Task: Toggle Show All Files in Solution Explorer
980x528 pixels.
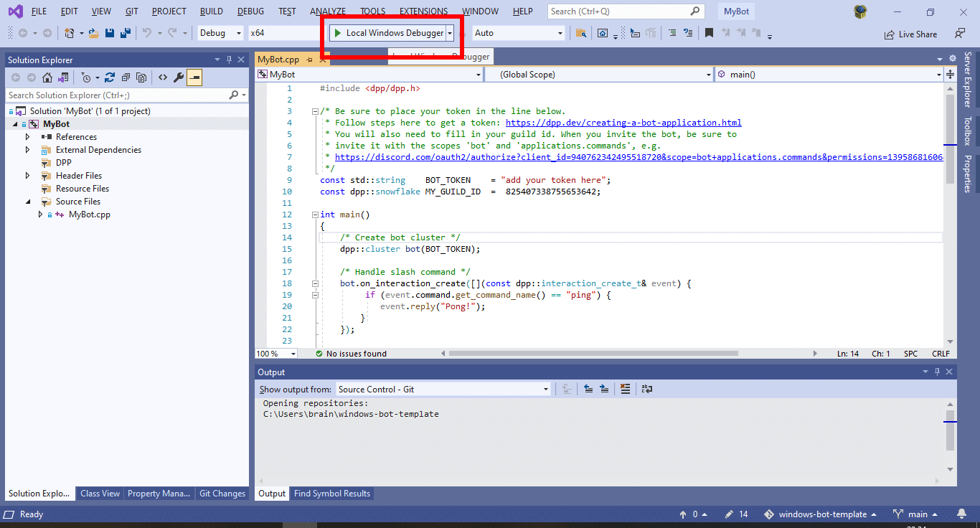Action: click(x=142, y=77)
